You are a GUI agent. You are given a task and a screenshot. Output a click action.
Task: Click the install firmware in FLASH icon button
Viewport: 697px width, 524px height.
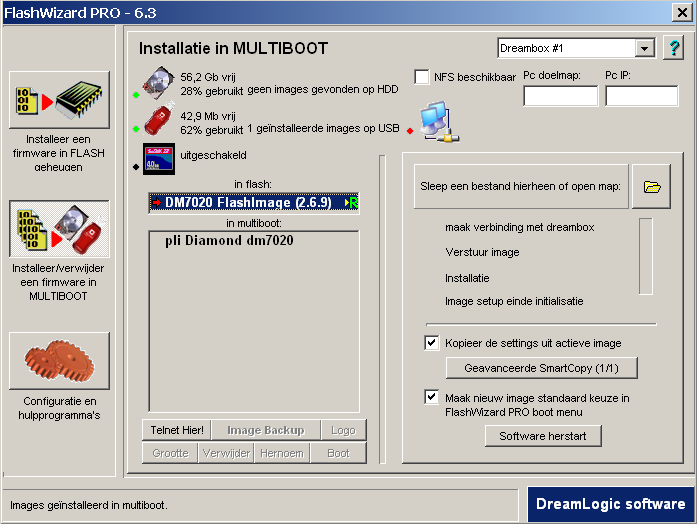tap(59, 100)
